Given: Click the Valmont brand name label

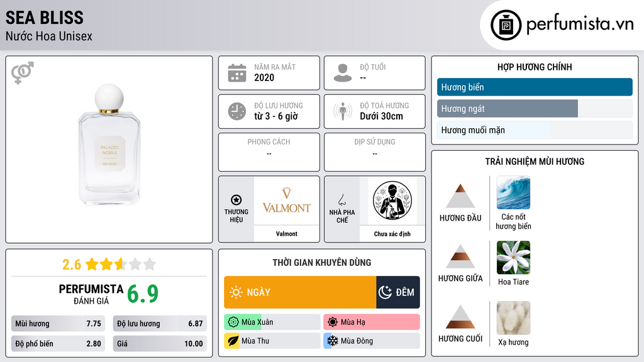Looking at the screenshot, I should (x=286, y=234).
